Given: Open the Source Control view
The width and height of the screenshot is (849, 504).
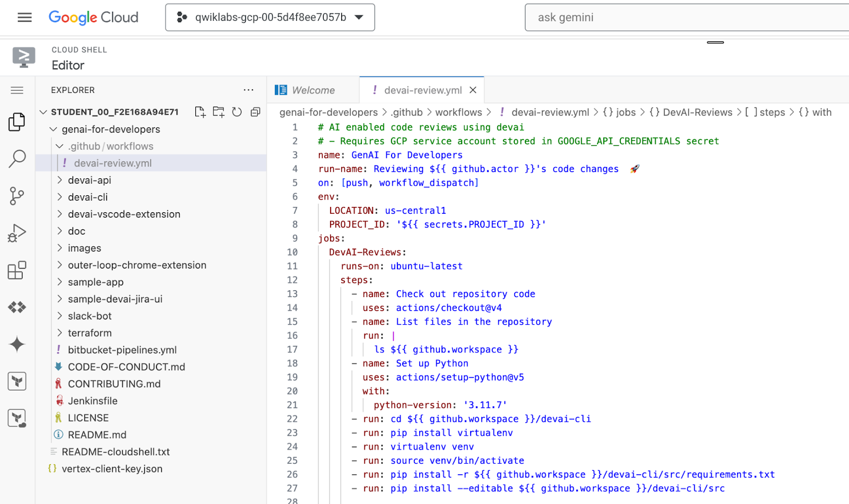Looking at the screenshot, I should 17,196.
